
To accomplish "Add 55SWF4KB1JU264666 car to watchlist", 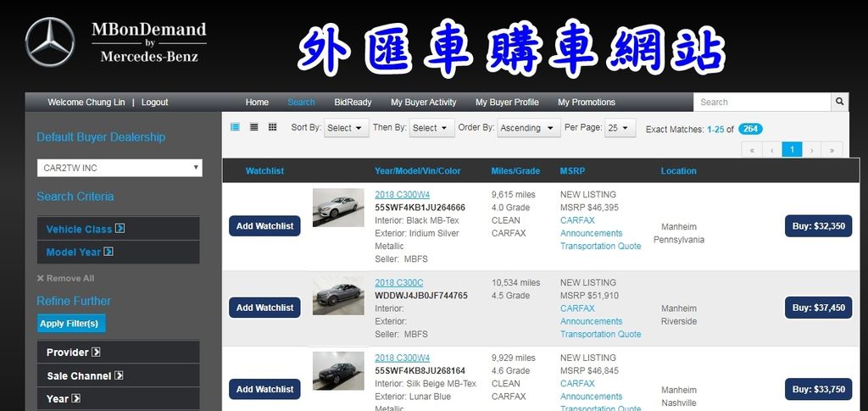I will pos(264,225).
